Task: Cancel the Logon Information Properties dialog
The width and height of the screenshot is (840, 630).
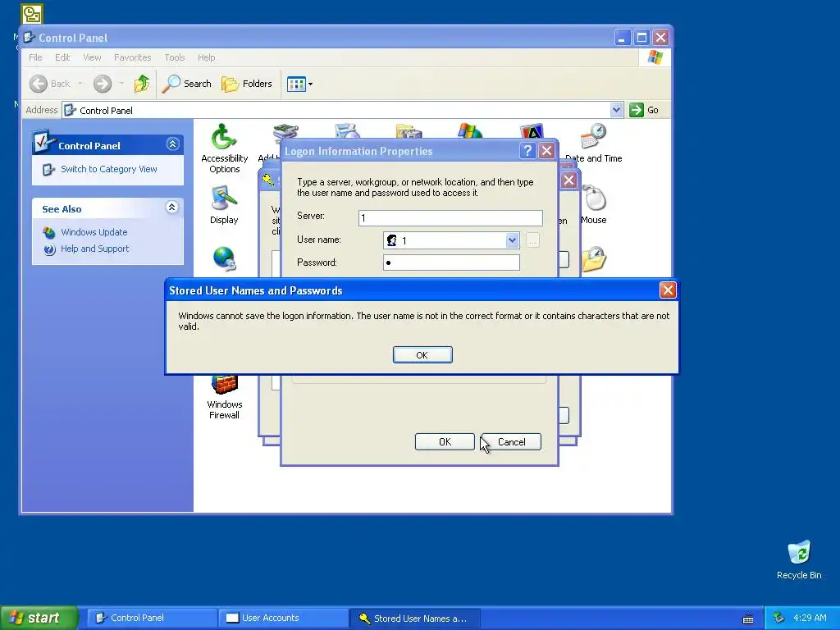Action: tap(511, 441)
